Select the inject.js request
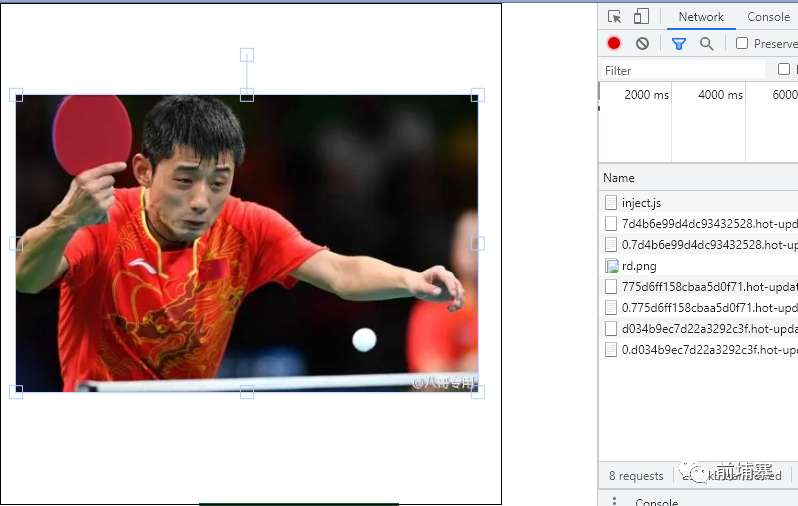Image resolution: width=798 pixels, height=506 pixels. click(699, 203)
